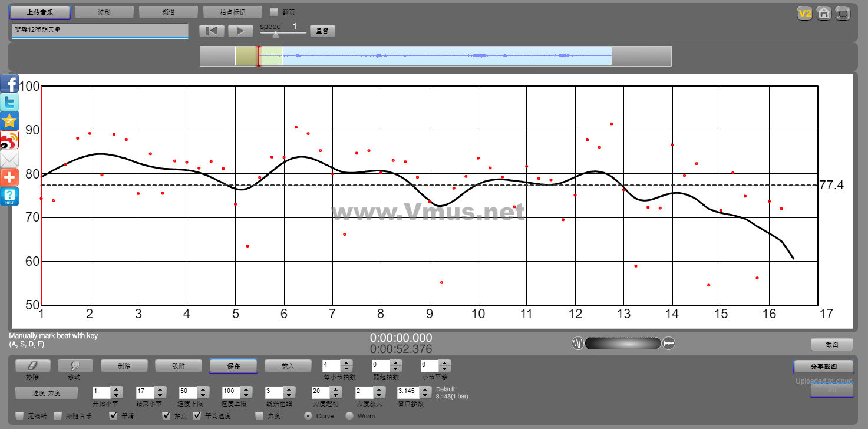Viewport: 868px width, 429px height.
Task: Click the 分享截图 share screenshot button
Action: click(823, 367)
